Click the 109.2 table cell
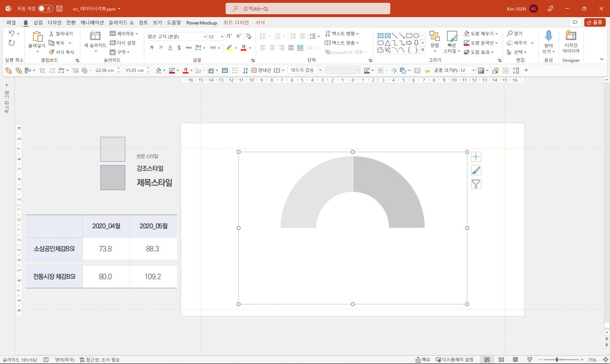This screenshot has width=610, height=364. tap(153, 277)
